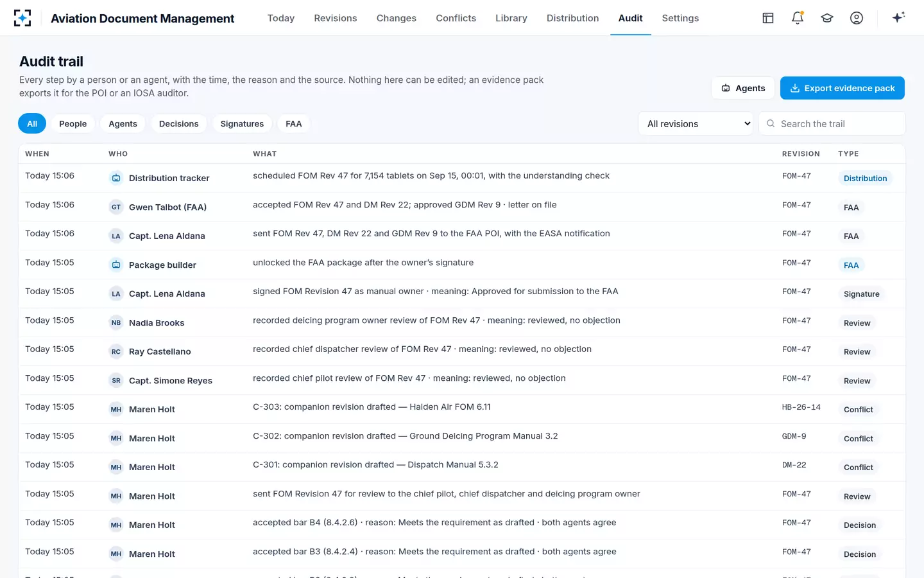Click Gwen Talbot's GT avatar
The height and width of the screenshot is (578, 924).
click(x=116, y=207)
